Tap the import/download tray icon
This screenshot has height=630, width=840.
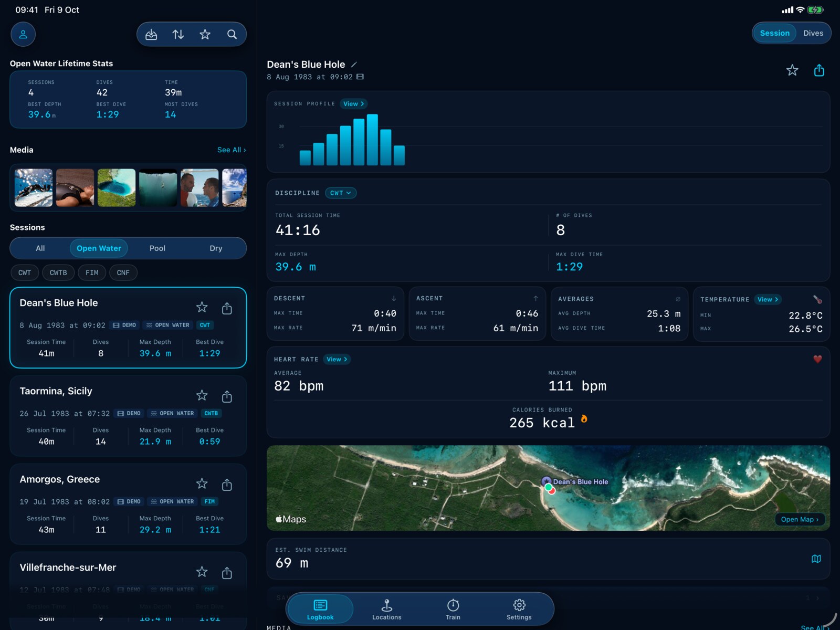tap(151, 35)
